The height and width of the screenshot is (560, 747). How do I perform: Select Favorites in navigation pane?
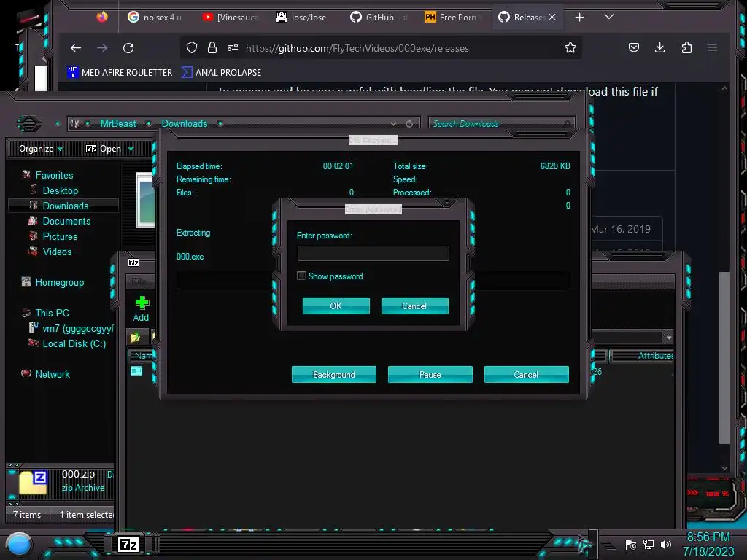54,175
